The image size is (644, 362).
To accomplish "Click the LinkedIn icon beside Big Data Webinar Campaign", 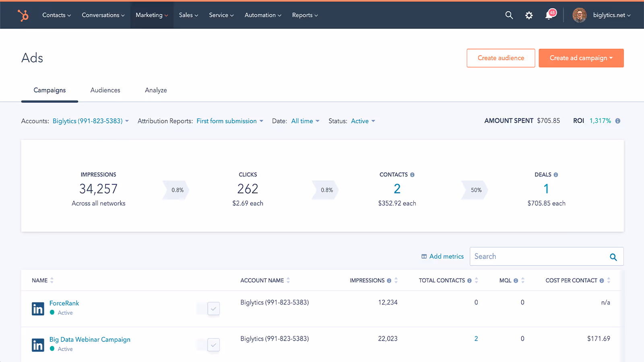I will [x=37, y=345].
